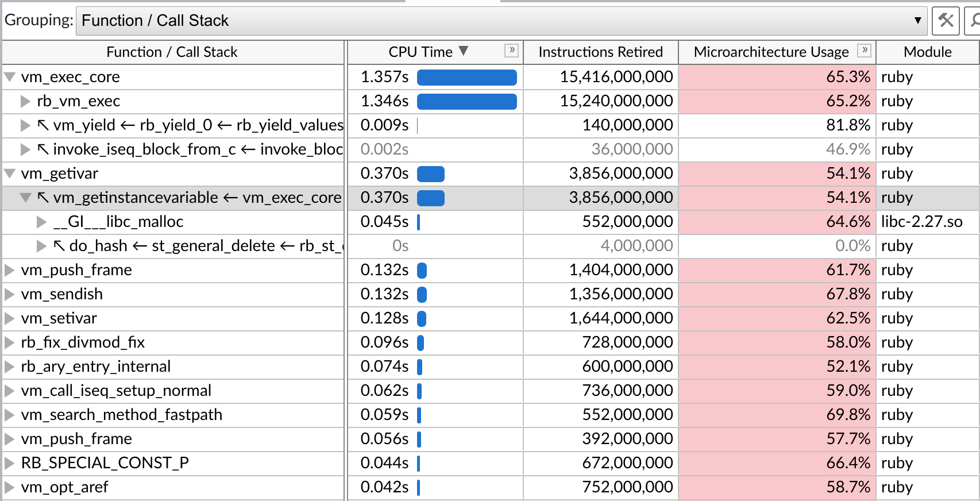Expand the vm_push_frame 0.056s node
This screenshot has height=501, width=980.
pos(9,439)
